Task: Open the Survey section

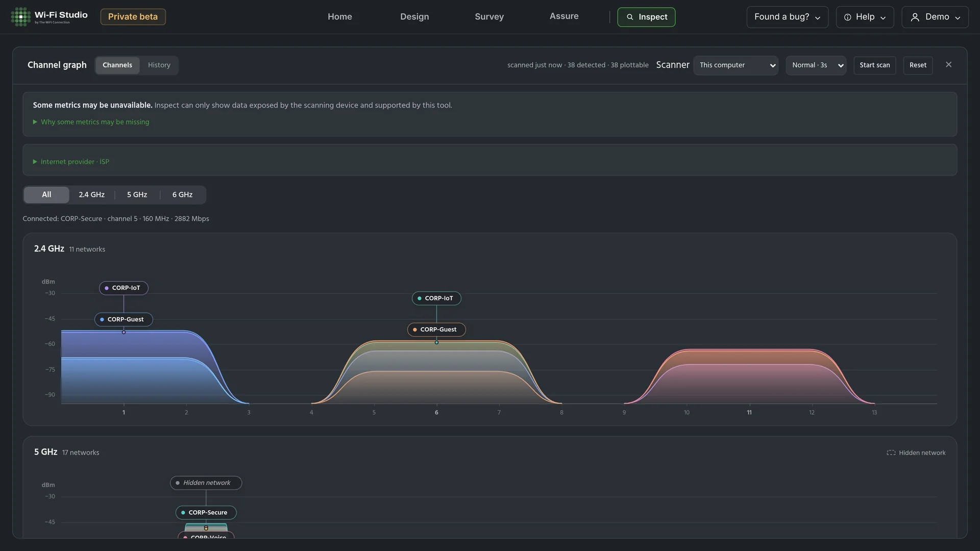Action: coord(489,17)
